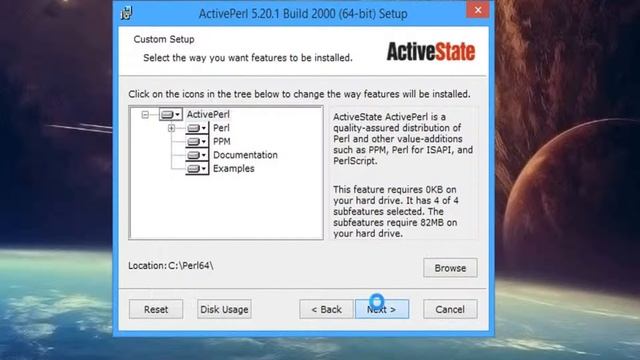The width and height of the screenshot is (640, 360).
Task: Click the ActiveState logo
Action: pos(431,51)
